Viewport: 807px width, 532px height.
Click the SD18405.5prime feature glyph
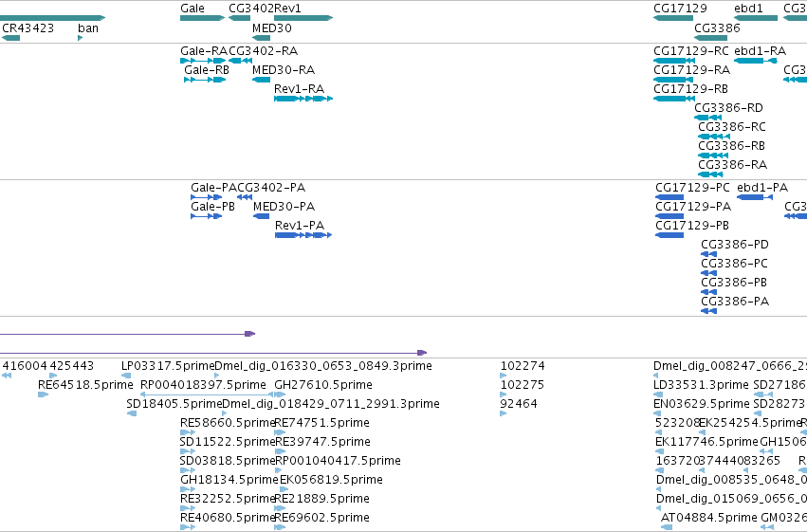pos(132,414)
